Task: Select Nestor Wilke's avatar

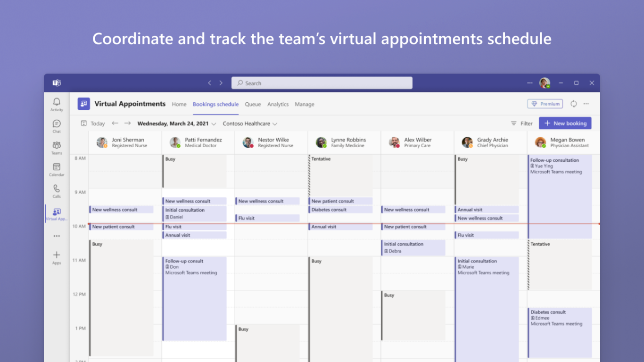Action: [x=248, y=142]
